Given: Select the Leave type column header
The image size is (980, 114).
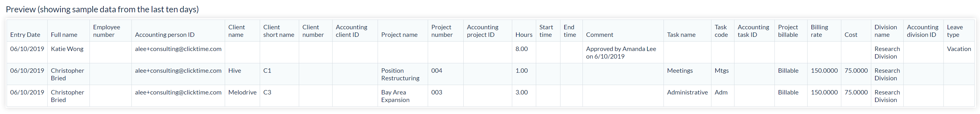Looking at the screenshot, I should pos(955,31).
